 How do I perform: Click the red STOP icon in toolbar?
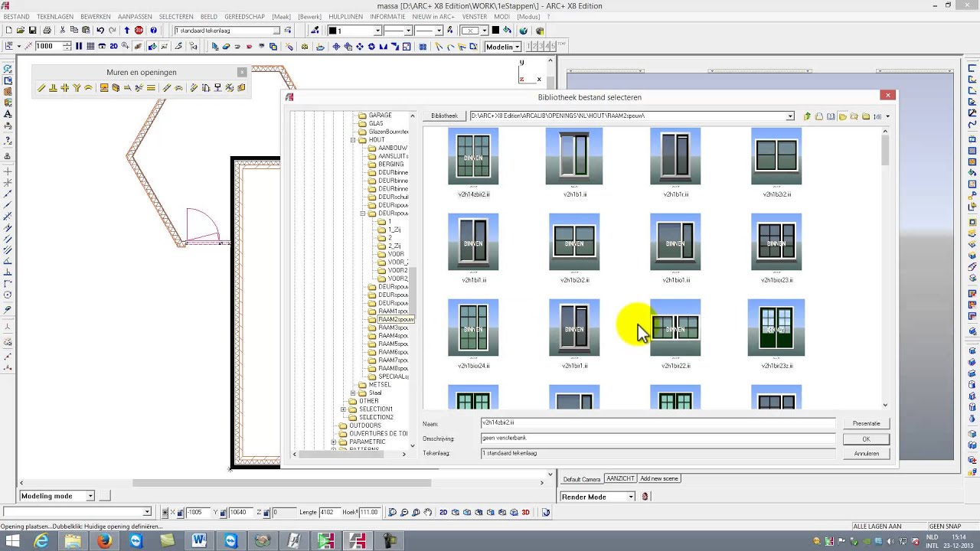[139, 31]
